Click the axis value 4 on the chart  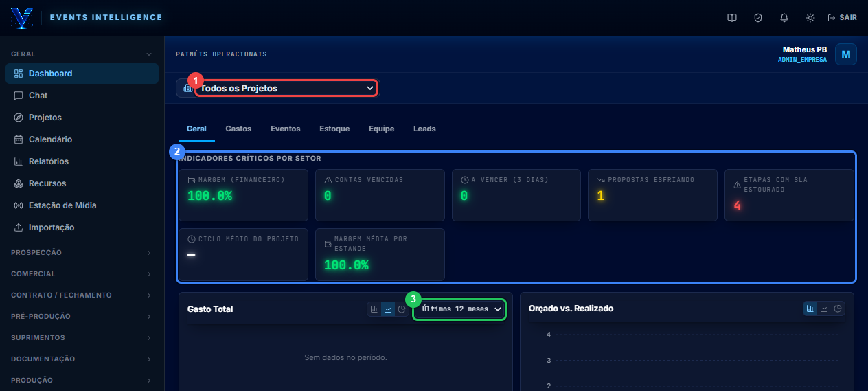549,335
